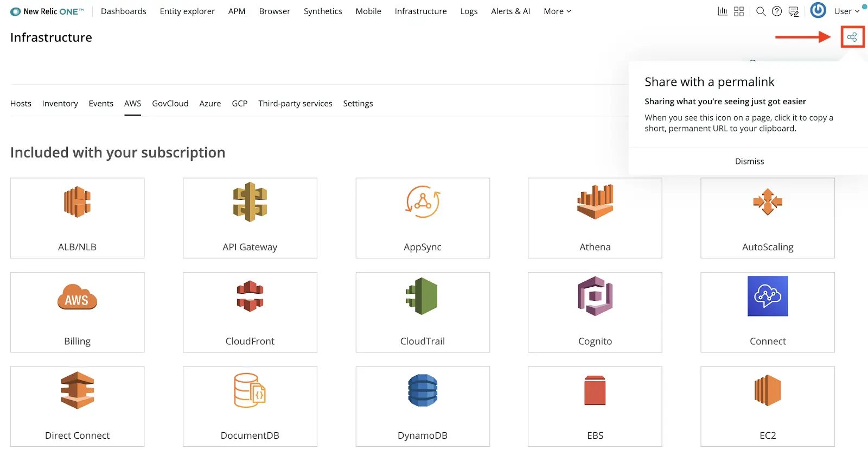Image resolution: width=868 pixels, height=455 pixels.
Task: Open the apps grid icon
Action: pyautogui.click(x=739, y=11)
